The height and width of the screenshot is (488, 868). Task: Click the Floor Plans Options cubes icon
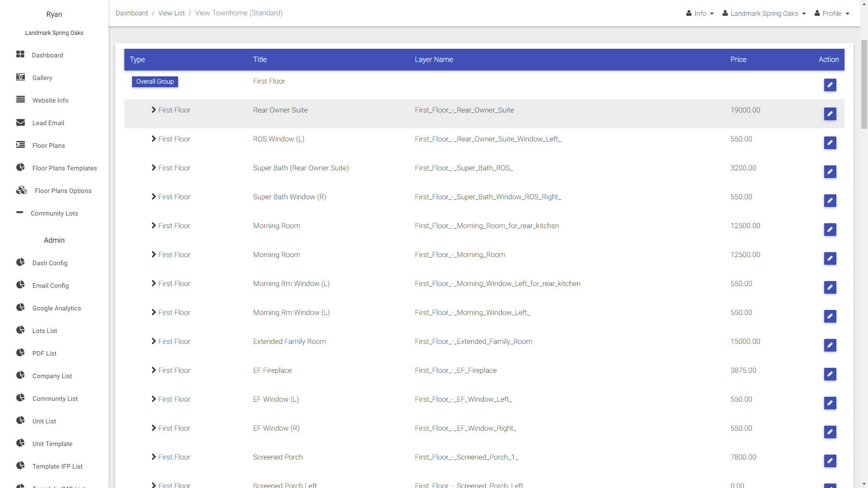pyautogui.click(x=21, y=190)
